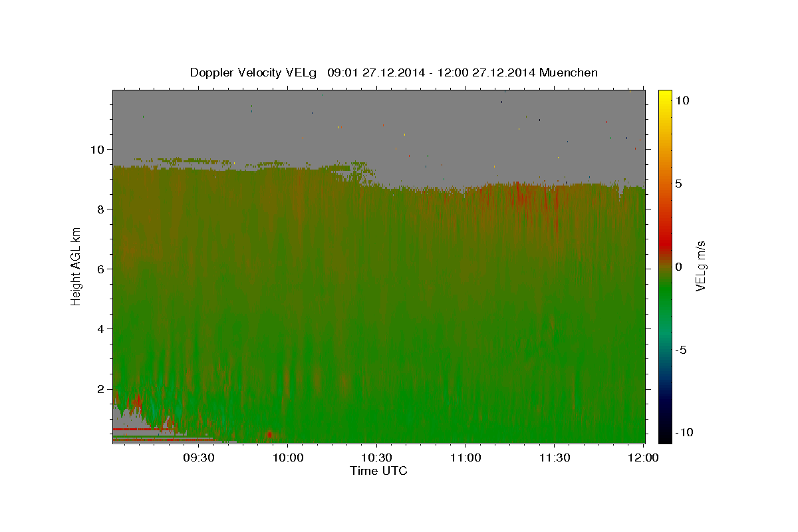The image size is (798, 532).
Task: Click the colorbar label '5'
Action: click(x=678, y=184)
